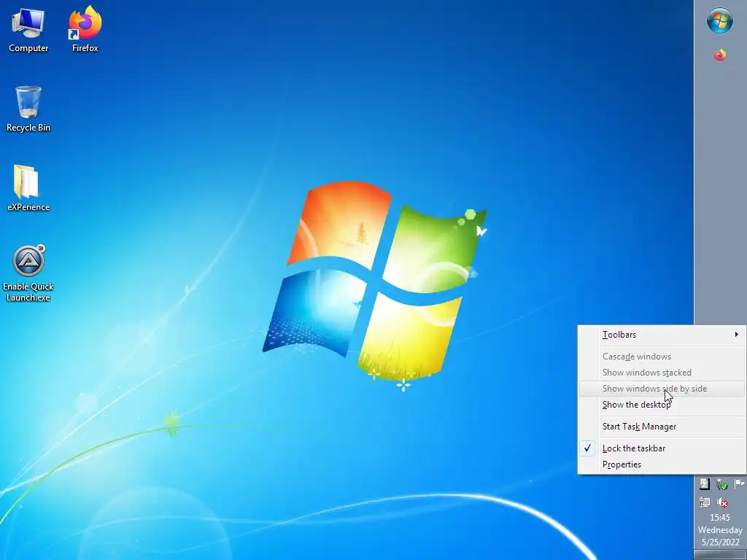Click the "5/25/2022" date text
The height and width of the screenshot is (560, 747).
coord(720,542)
